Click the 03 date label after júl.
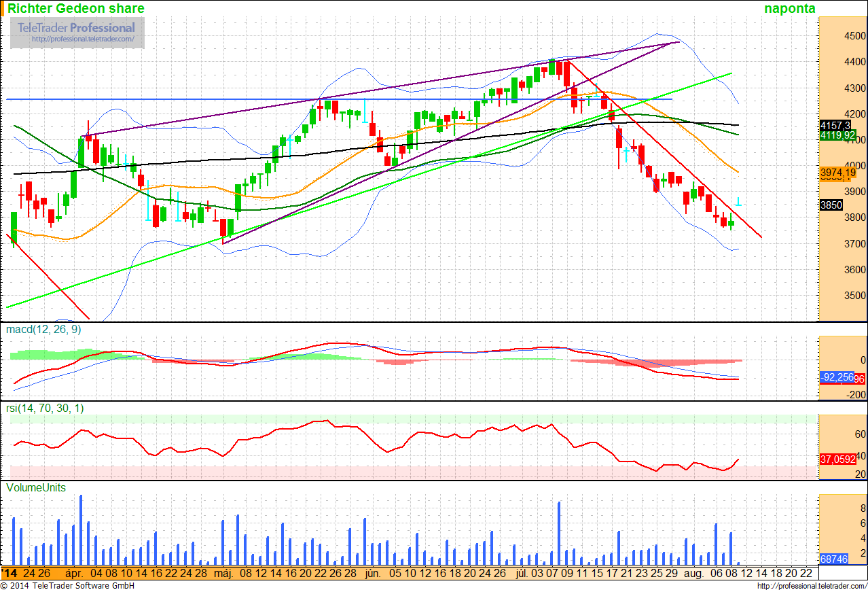The width and height of the screenshot is (868, 592). (x=538, y=573)
